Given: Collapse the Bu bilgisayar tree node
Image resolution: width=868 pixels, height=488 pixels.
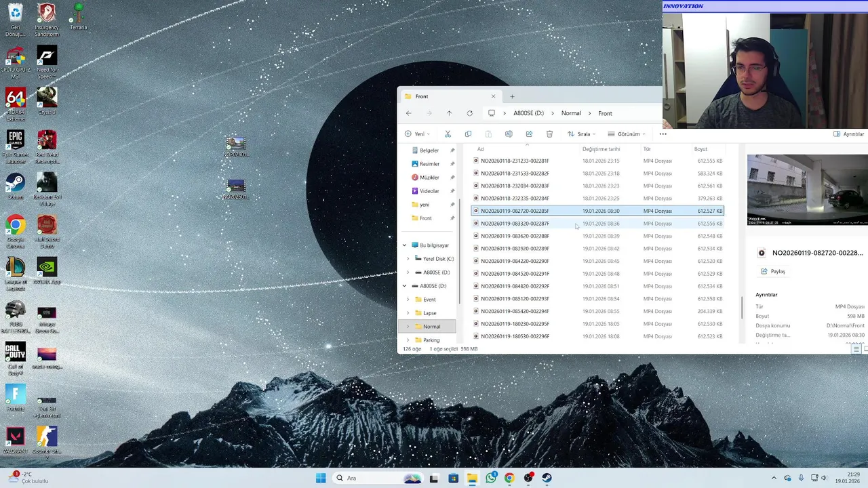Looking at the screenshot, I should (404, 245).
